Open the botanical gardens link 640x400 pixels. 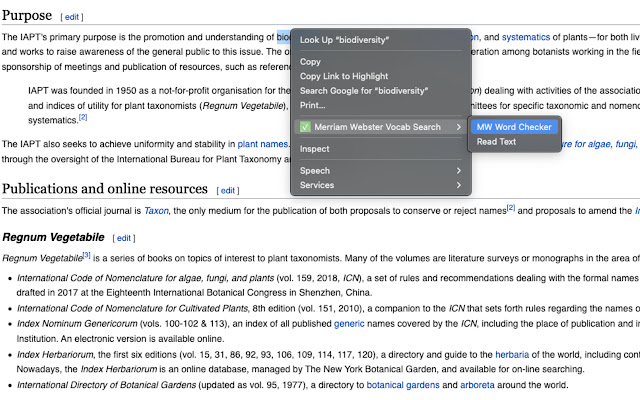tap(403, 385)
